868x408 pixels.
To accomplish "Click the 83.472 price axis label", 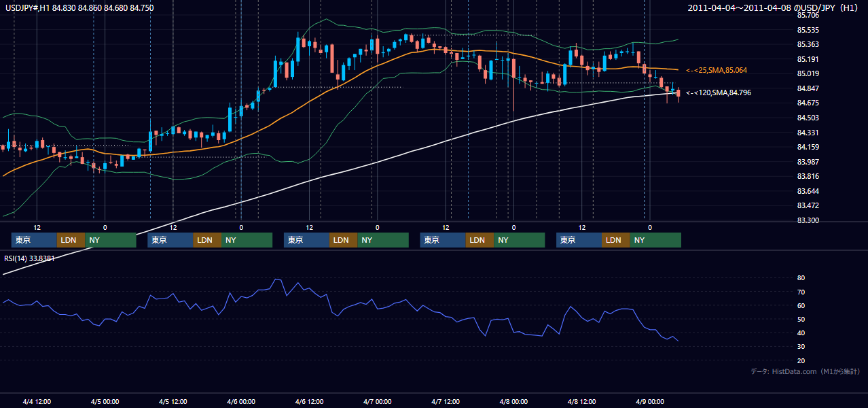I will (x=808, y=205).
